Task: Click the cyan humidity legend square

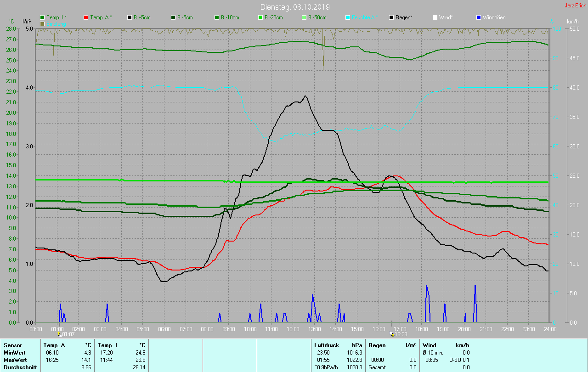Action: [x=348, y=17]
